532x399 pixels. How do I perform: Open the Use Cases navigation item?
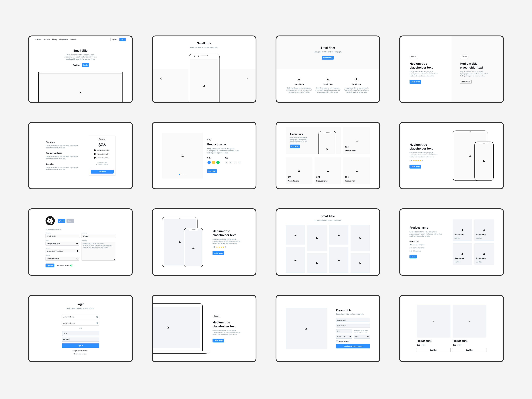click(46, 40)
